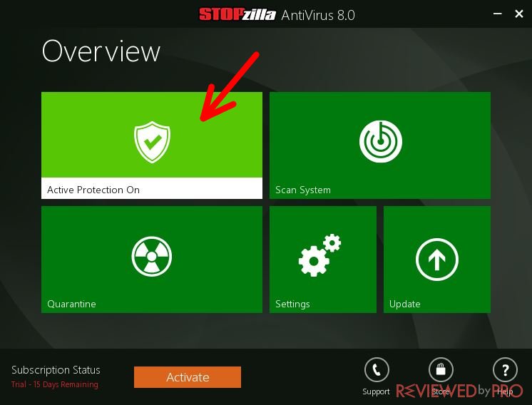The height and width of the screenshot is (405, 532).
Task: Click the Settings tile label
Action: tap(292, 304)
